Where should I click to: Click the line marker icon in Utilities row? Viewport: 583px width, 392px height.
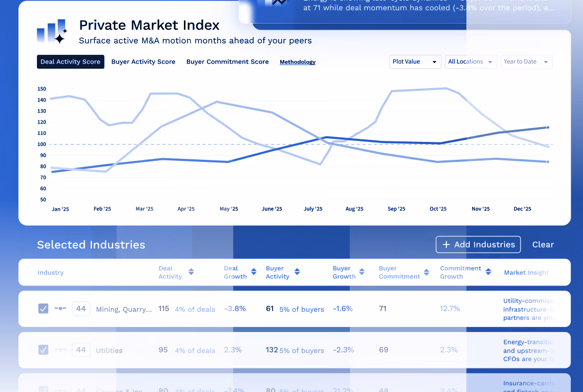60,349
